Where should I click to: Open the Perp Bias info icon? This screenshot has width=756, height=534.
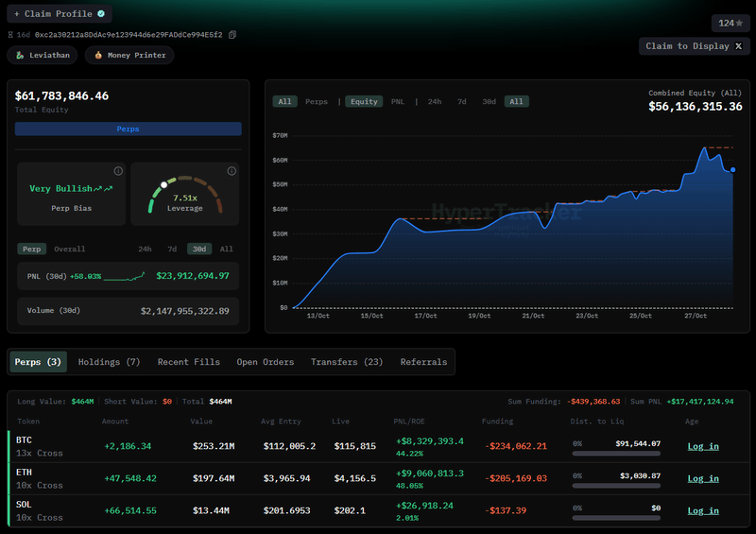[118, 171]
